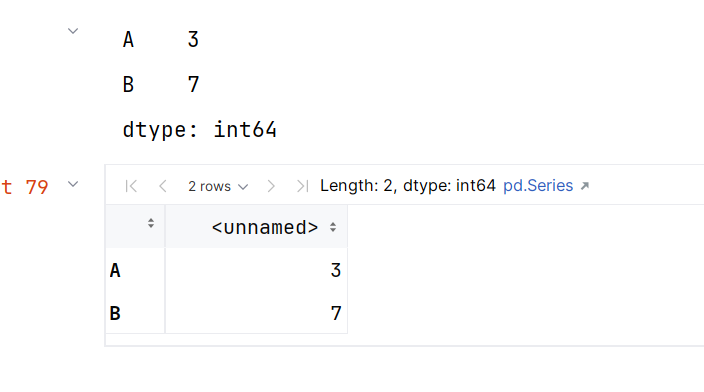Jump to last page of rows

pos(302,186)
